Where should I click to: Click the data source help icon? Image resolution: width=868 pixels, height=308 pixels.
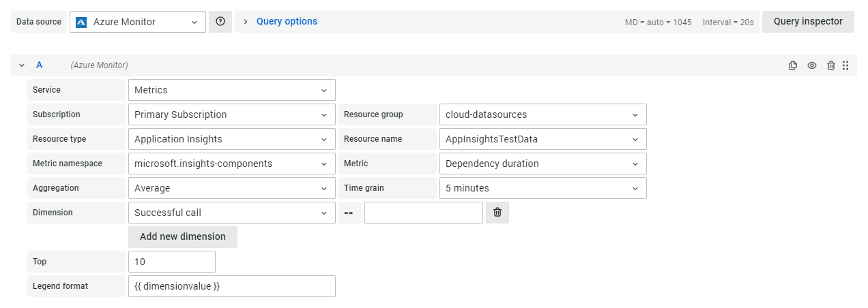pos(220,22)
